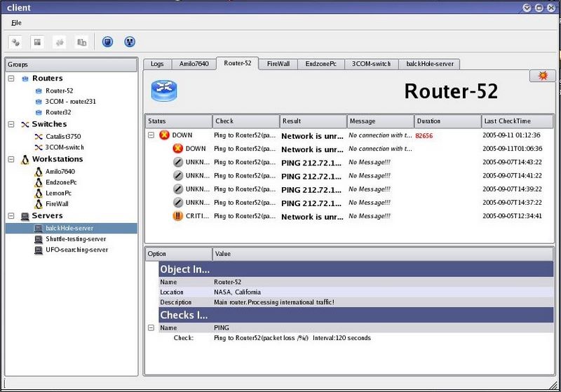Collapse the Routers group

click(11, 79)
